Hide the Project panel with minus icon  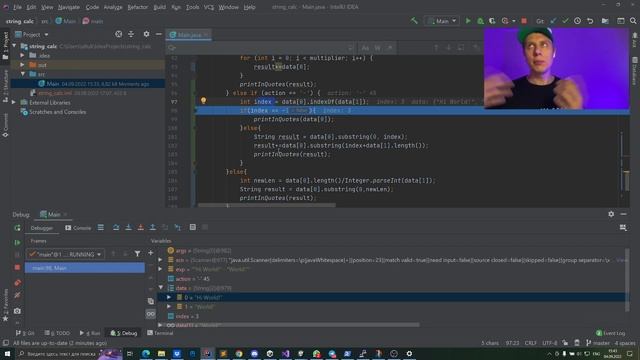(x=159, y=34)
